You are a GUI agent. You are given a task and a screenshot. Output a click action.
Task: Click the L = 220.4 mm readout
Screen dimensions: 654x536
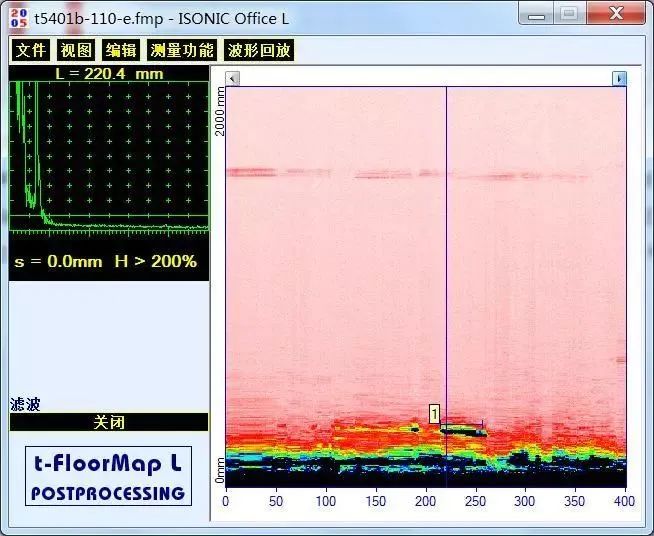[x=109, y=74]
